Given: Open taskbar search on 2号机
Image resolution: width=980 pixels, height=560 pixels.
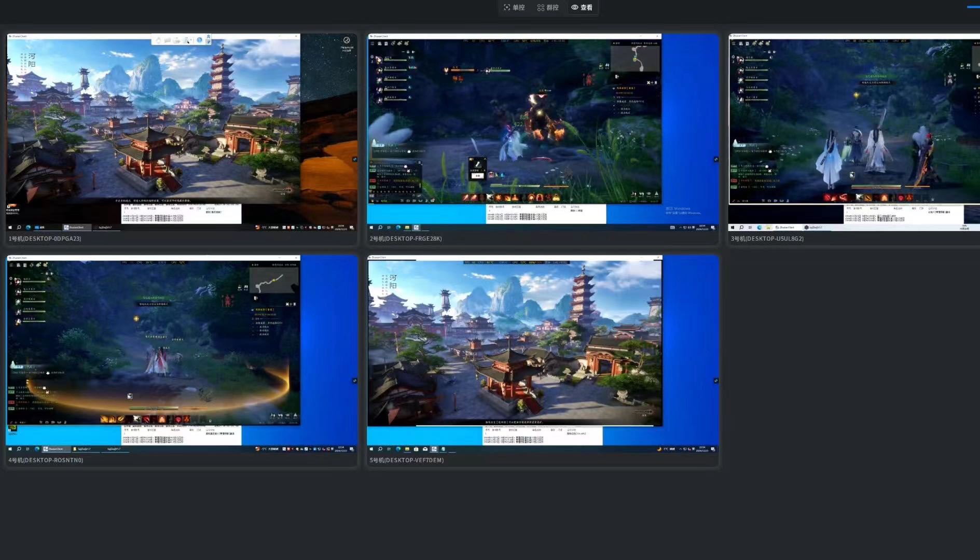Looking at the screenshot, I should [x=380, y=227].
